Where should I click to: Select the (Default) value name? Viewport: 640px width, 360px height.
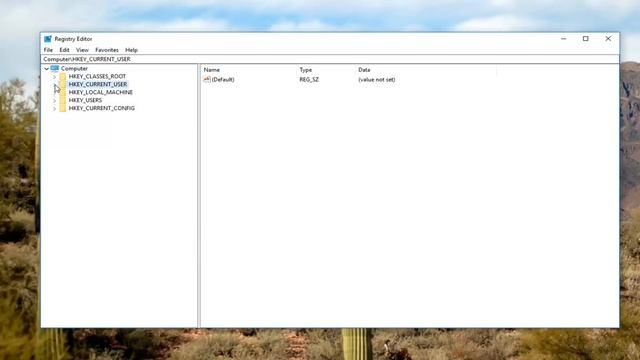223,80
